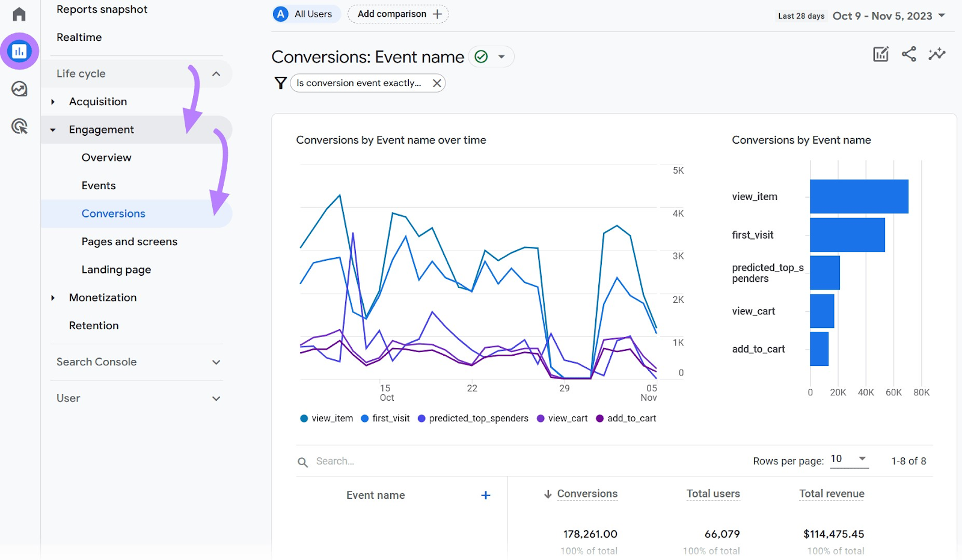962x560 pixels.
Task: Click the predicted_top_spenders legend color dot
Action: pos(423,418)
